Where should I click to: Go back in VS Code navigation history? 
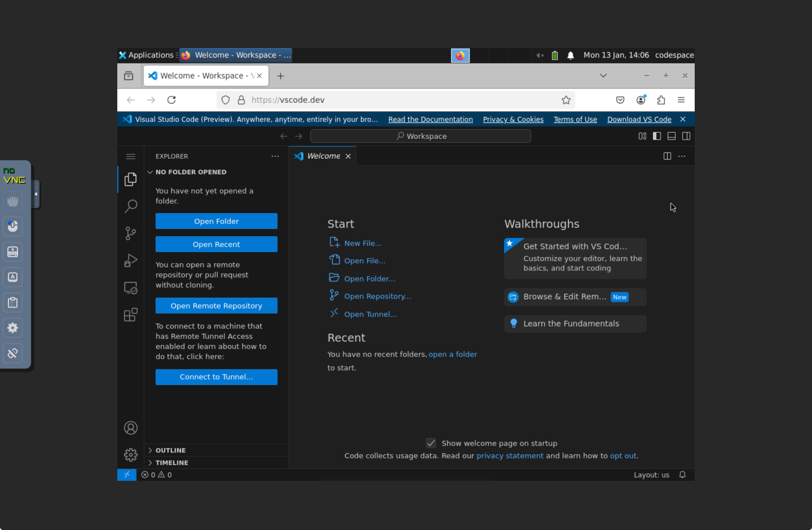[284, 136]
